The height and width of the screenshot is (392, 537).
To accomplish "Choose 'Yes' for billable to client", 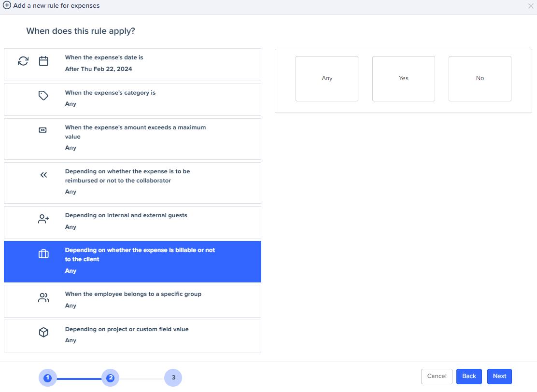I will point(403,79).
